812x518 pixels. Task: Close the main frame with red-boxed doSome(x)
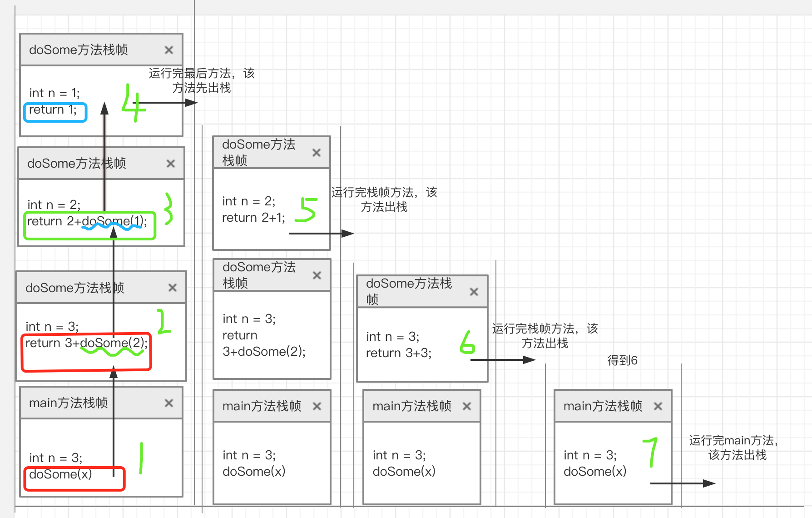[x=169, y=403]
